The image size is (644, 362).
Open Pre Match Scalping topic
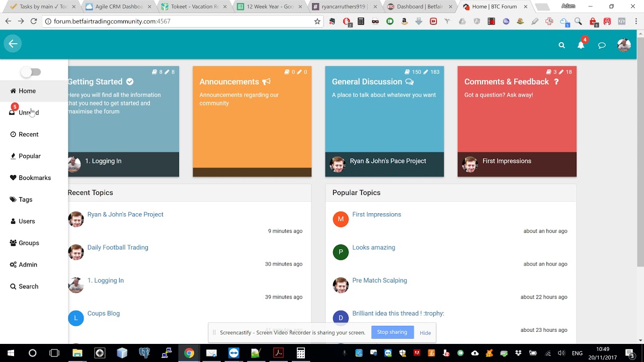[379, 281]
